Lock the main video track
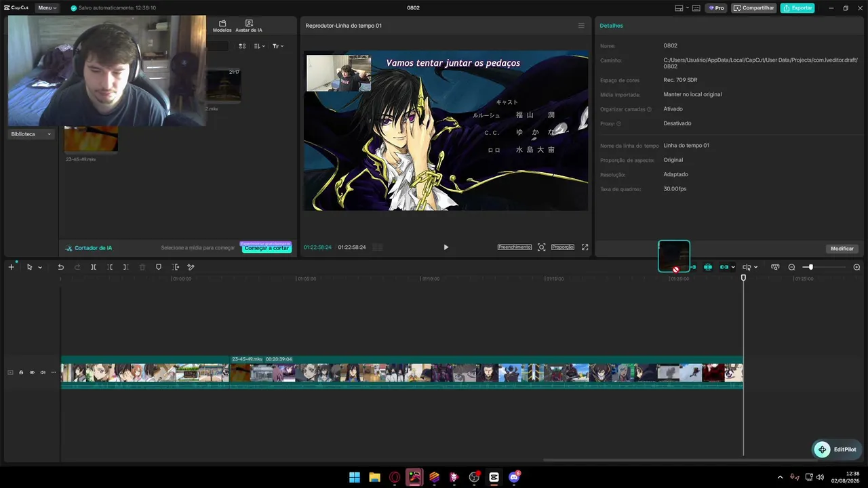Screen dimensions: 868x488 (x=21, y=372)
